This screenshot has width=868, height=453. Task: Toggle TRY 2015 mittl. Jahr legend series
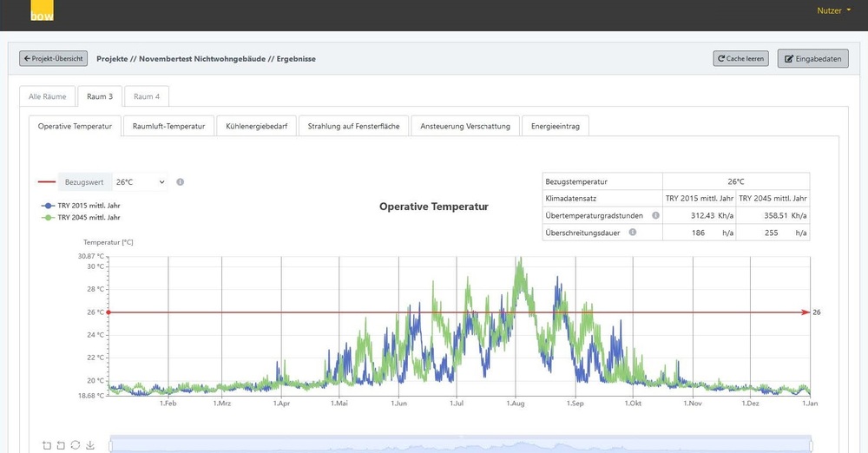(81, 205)
